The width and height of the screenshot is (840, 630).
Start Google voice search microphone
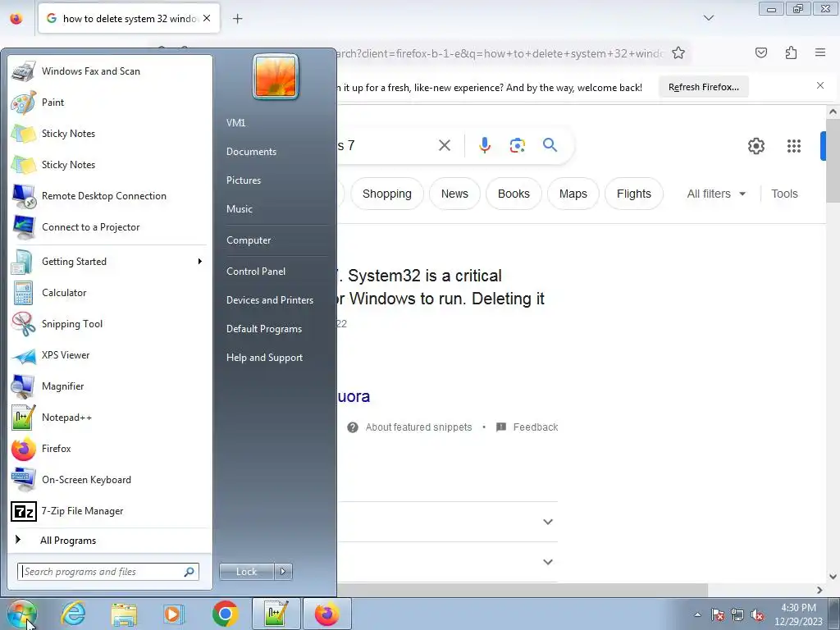(x=484, y=145)
